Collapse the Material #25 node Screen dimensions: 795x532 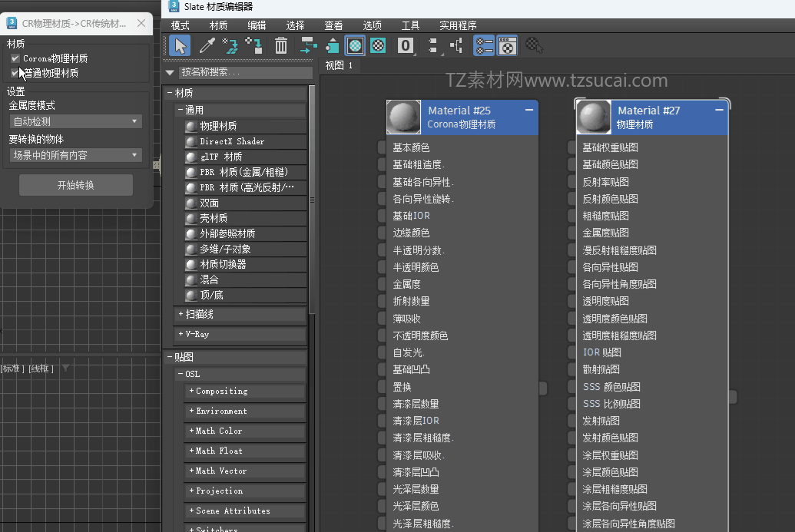529,111
